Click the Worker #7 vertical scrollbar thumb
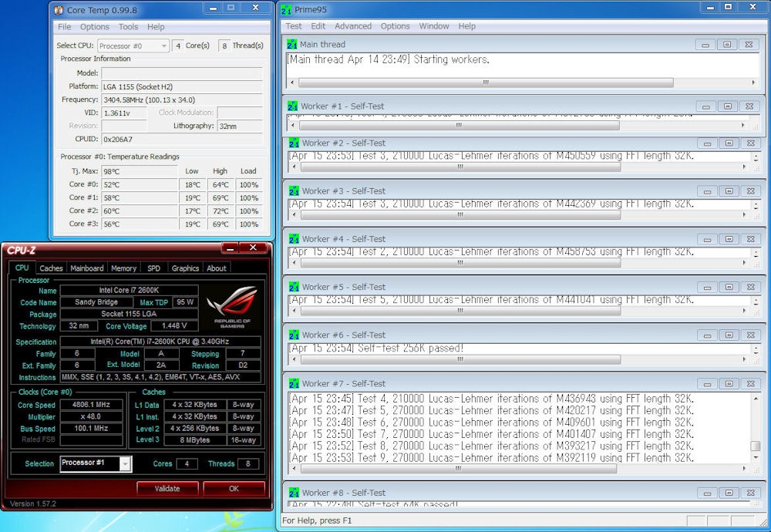Viewport: 771px width, 532px height. coord(756,446)
